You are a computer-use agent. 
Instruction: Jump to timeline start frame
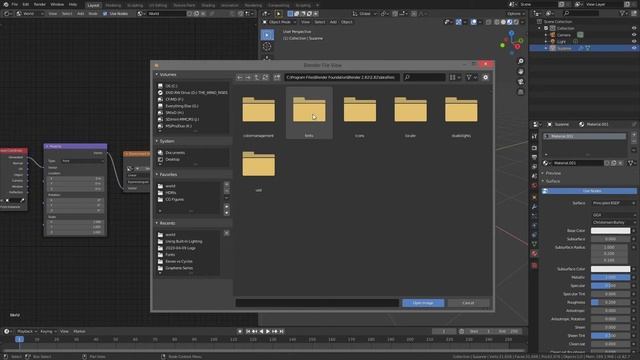(248, 331)
